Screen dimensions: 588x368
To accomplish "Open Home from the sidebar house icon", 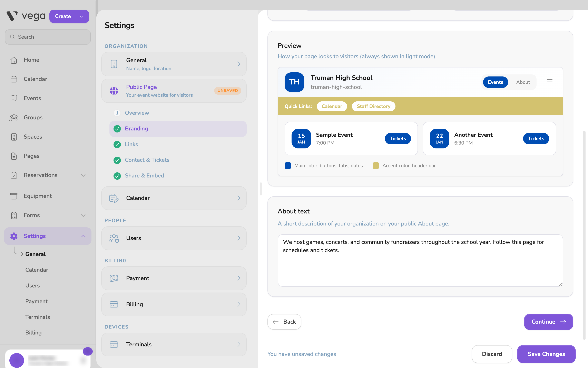I will click(14, 60).
